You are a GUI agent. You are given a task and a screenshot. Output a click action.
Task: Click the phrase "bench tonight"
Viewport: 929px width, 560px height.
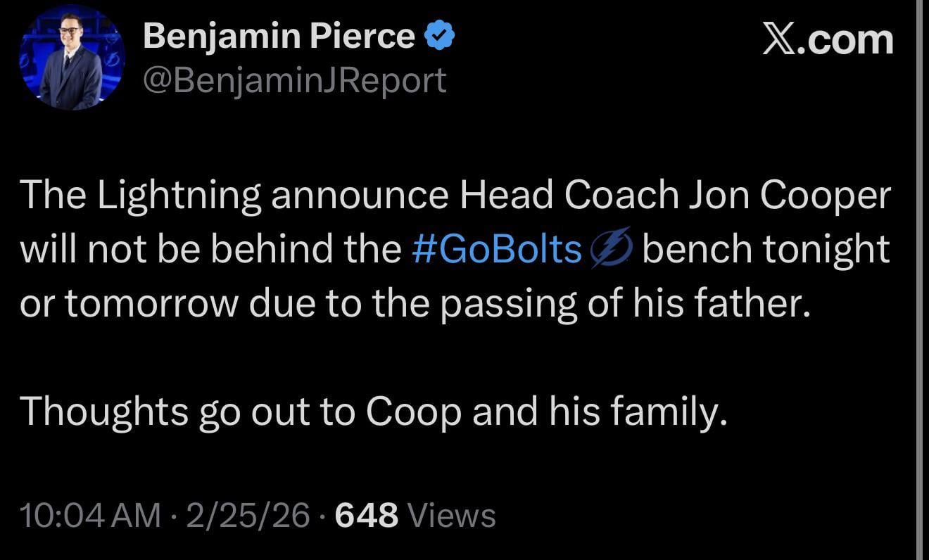tap(766, 250)
